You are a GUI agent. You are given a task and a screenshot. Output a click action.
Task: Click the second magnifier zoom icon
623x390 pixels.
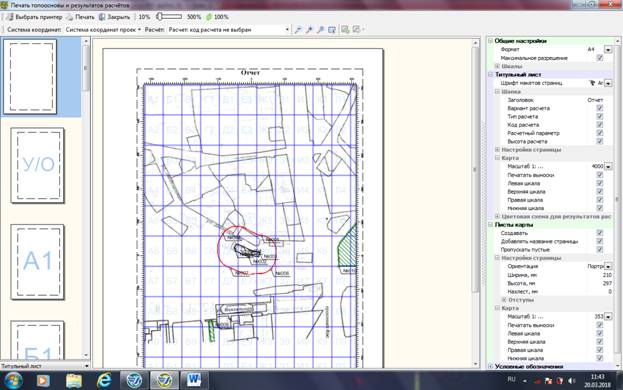[309, 30]
